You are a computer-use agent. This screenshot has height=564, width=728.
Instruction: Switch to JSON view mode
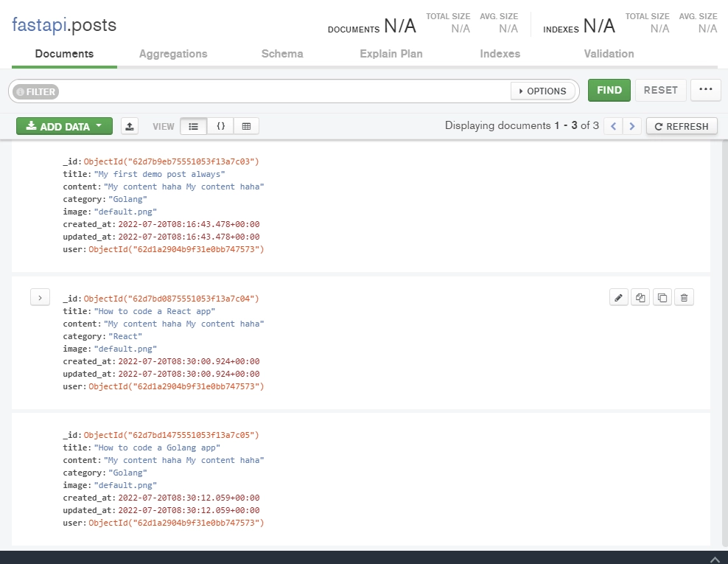click(221, 125)
